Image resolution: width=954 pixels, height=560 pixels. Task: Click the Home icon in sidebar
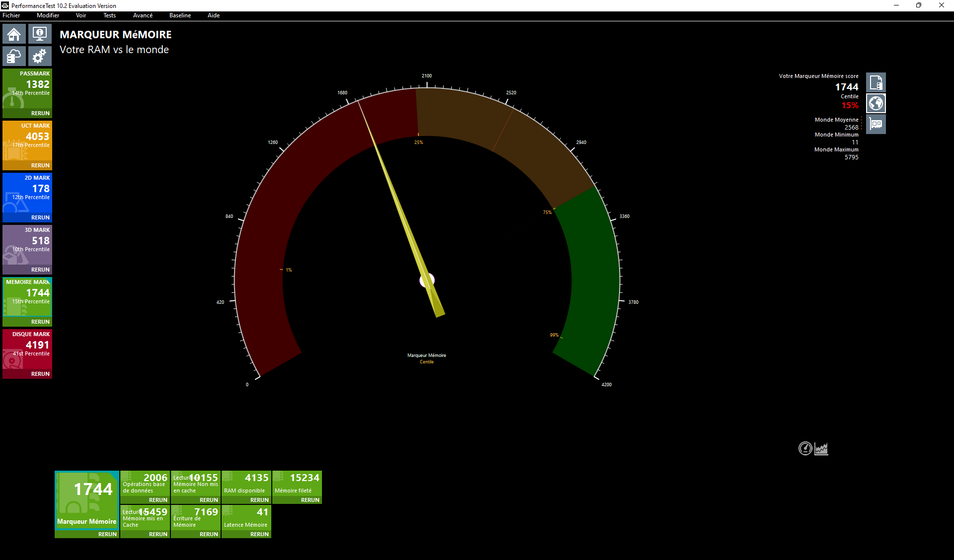14,34
